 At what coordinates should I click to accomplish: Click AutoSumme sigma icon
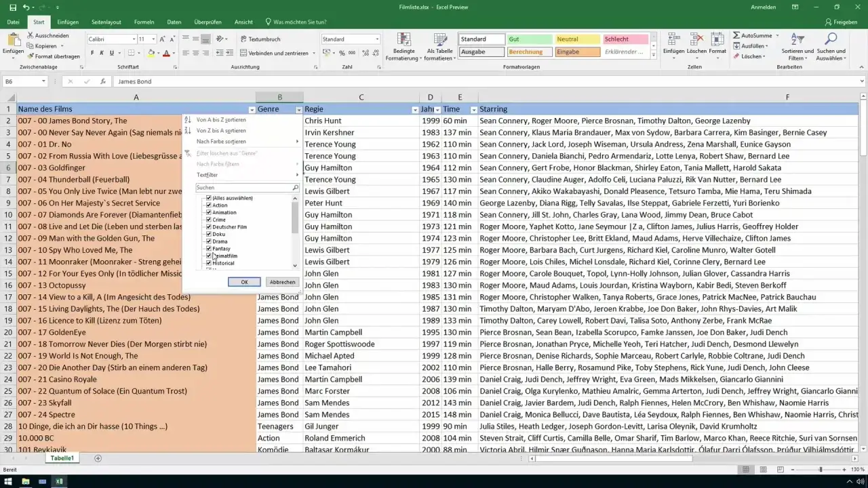pos(736,35)
